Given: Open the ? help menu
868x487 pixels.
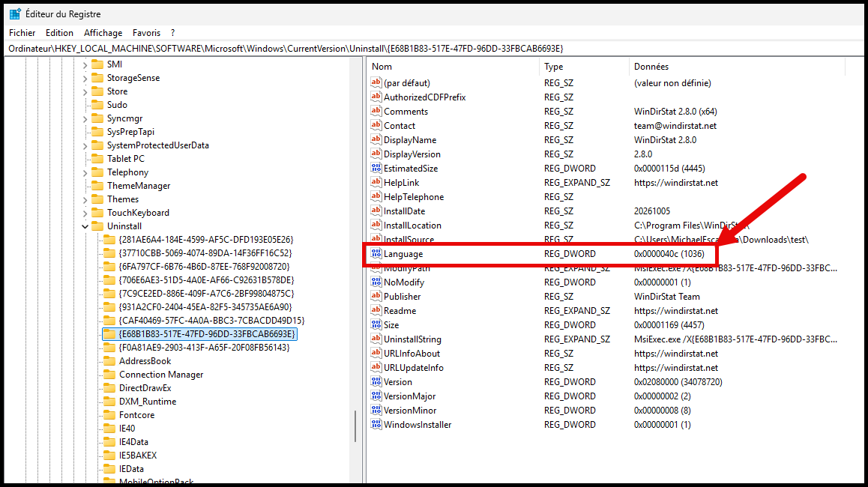Looking at the screenshot, I should tap(172, 33).
